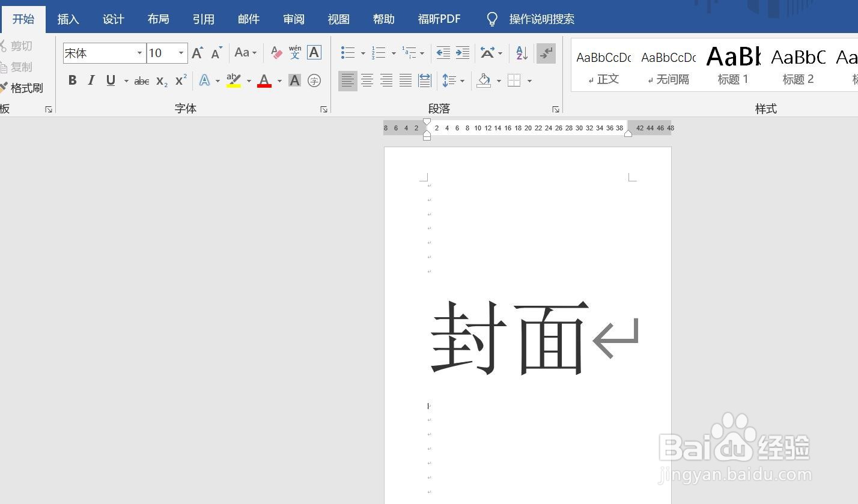Apply italic formatting

91,80
